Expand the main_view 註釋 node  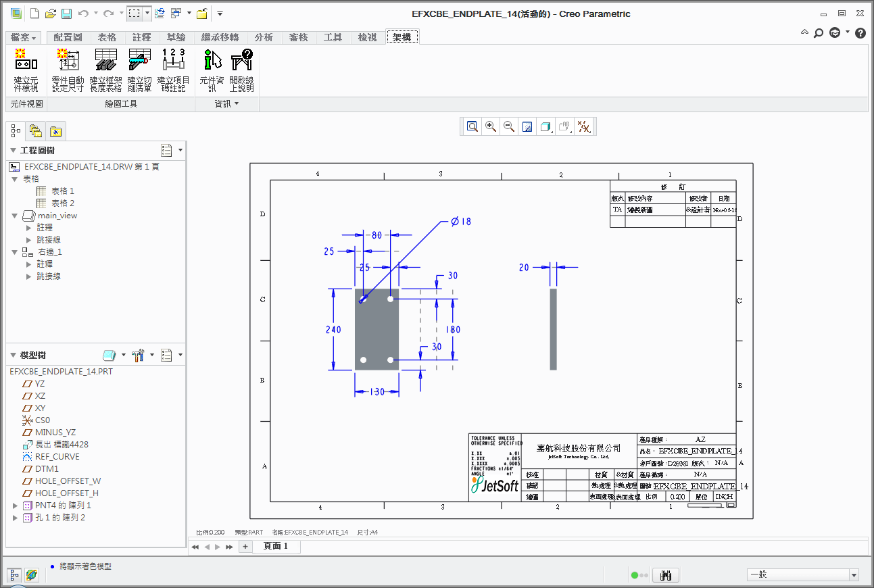pyautogui.click(x=28, y=228)
